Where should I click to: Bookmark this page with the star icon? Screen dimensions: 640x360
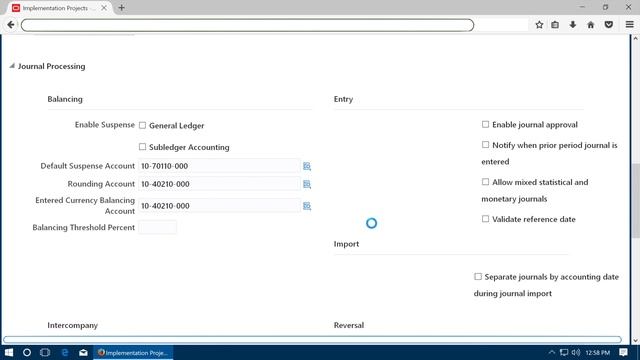539,25
